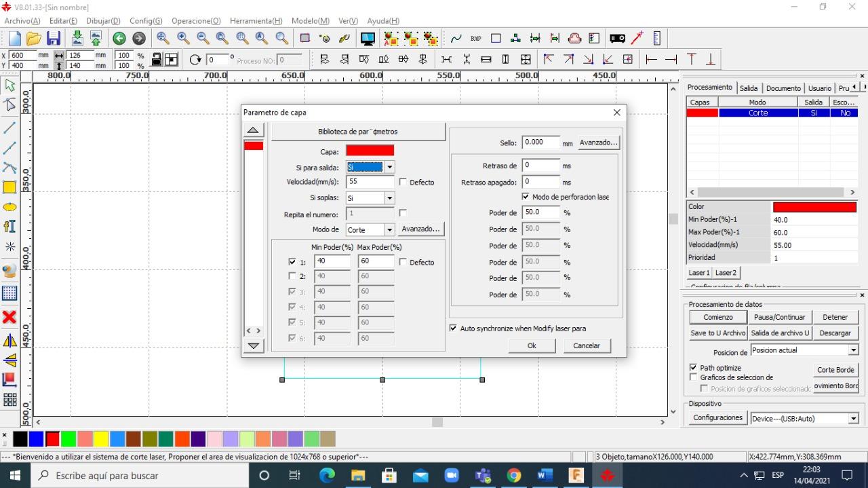This screenshot has height=488, width=868.
Task: Select the line drawing tool
Action: (10, 127)
